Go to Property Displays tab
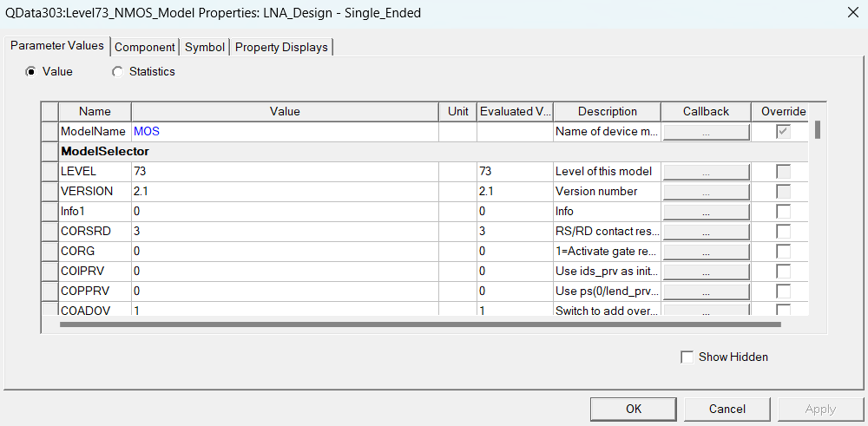Screen dimensions: 868x426 (x=281, y=47)
